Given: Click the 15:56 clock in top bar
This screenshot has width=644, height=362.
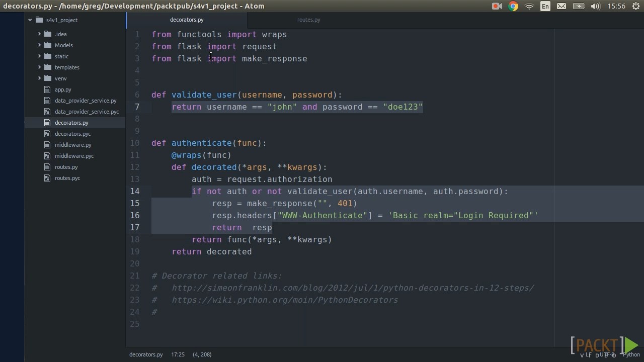Looking at the screenshot, I should pos(616,6).
